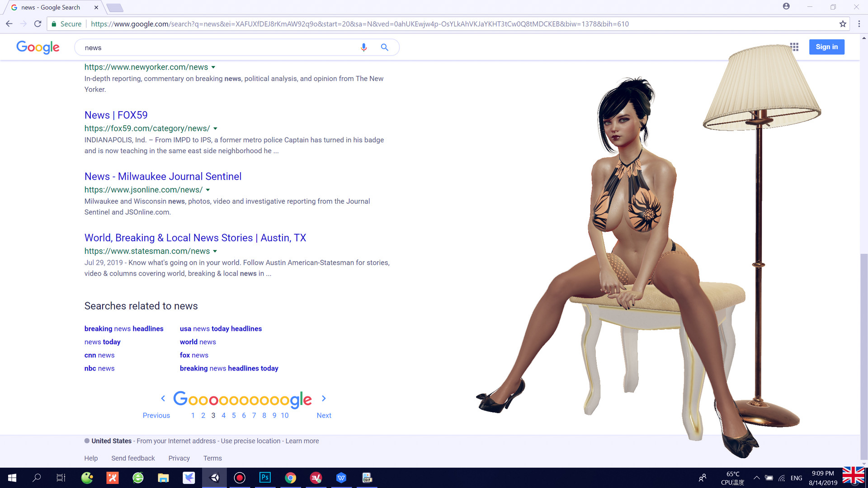Open File Explorer from the taskbar

pyautogui.click(x=163, y=478)
